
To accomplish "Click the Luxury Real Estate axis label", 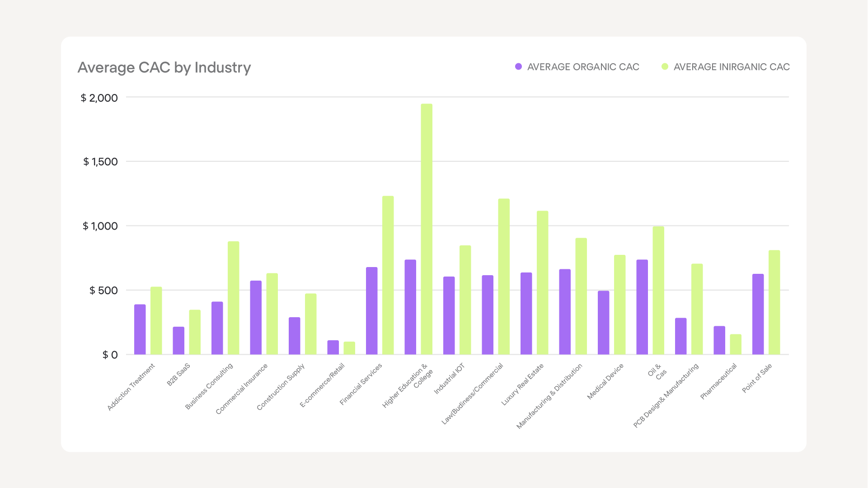I will pos(522,385).
